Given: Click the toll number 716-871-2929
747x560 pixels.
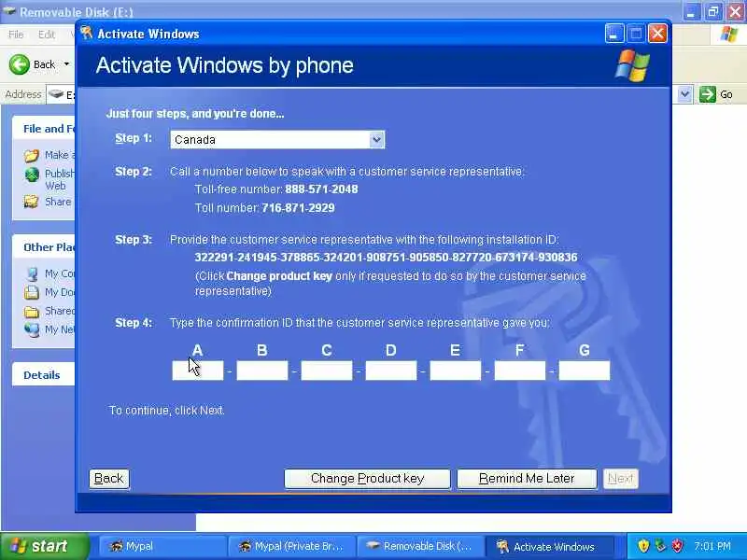Looking at the screenshot, I should [x=298, y=208].
